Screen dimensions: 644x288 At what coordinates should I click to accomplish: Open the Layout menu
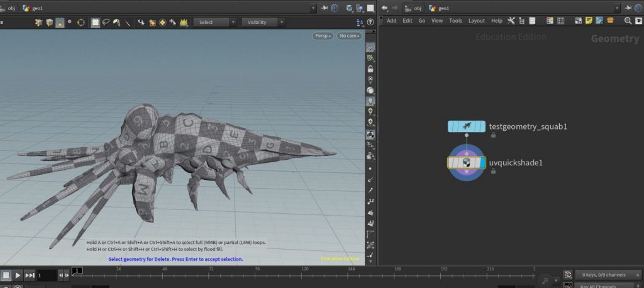click(476, 21)
